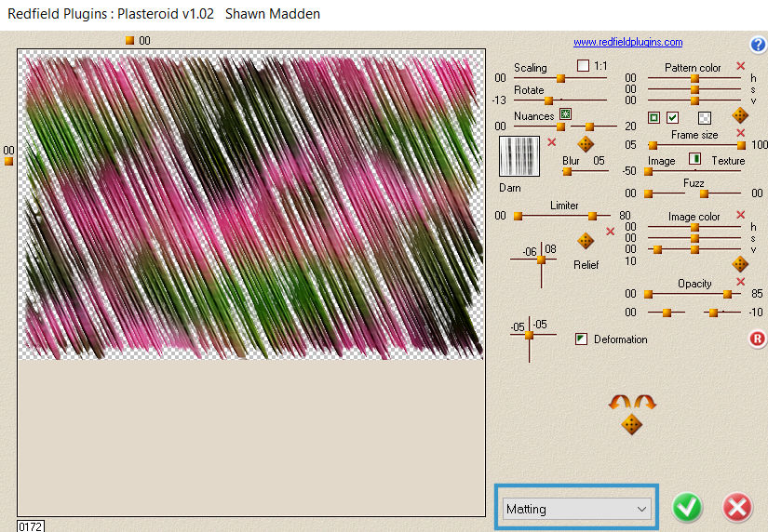Click the striped preview image
Image resolution: width=768 pixels, height=532 pixels.
click(250, 206)
